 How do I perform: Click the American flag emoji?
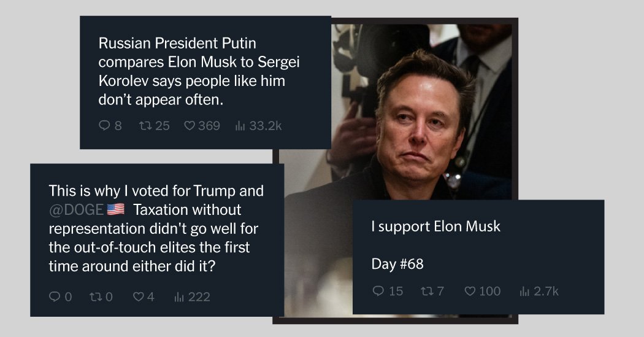[115, 209]
